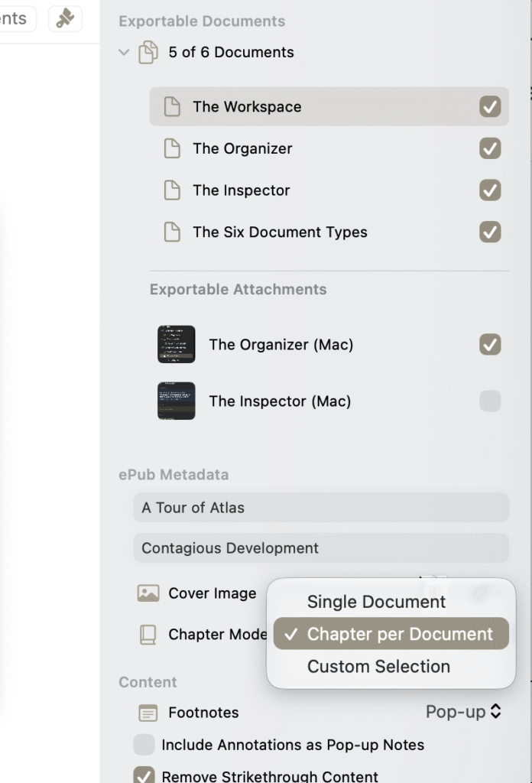Click the document icon for The Six Document Types
The width and height of the screenshot is (532, 783).
click(172, 232)
